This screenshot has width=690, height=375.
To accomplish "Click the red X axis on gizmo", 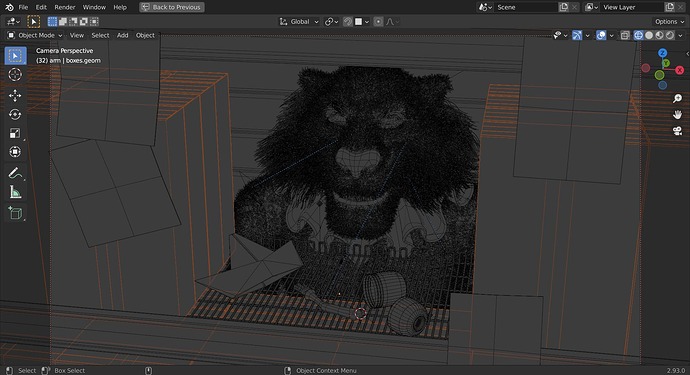I will click(679, 70).
